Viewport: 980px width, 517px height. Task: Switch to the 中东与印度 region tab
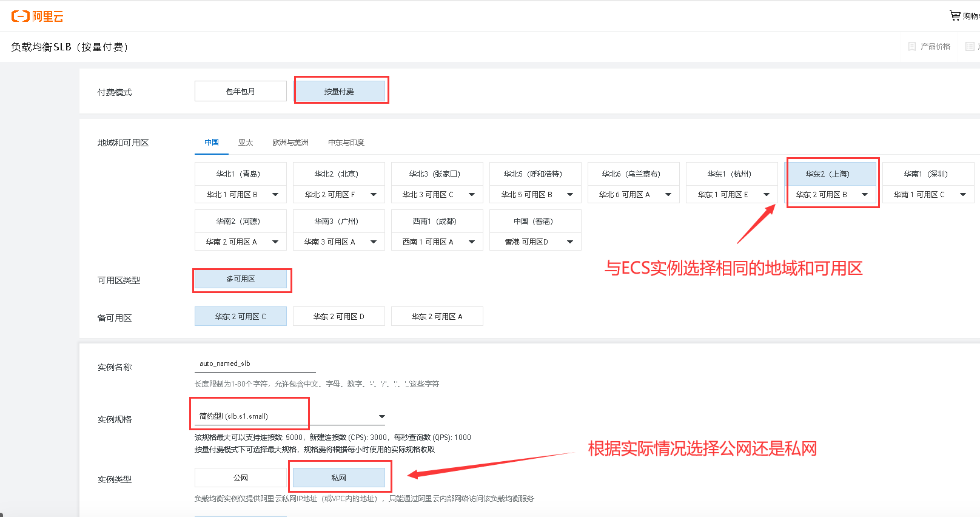point(346,143)
